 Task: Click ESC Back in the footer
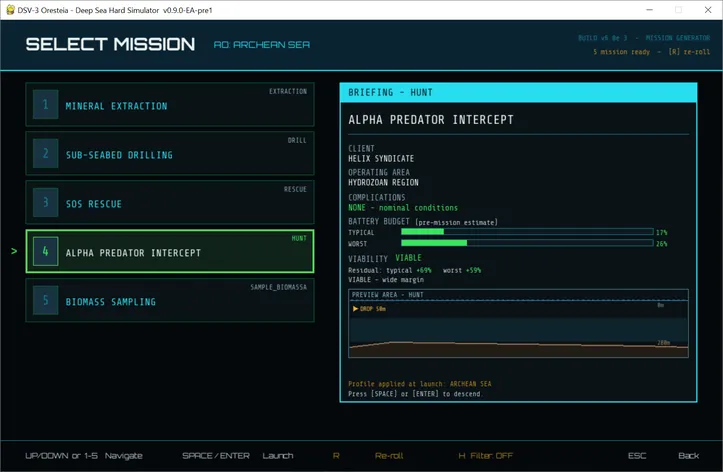(664, 456)
